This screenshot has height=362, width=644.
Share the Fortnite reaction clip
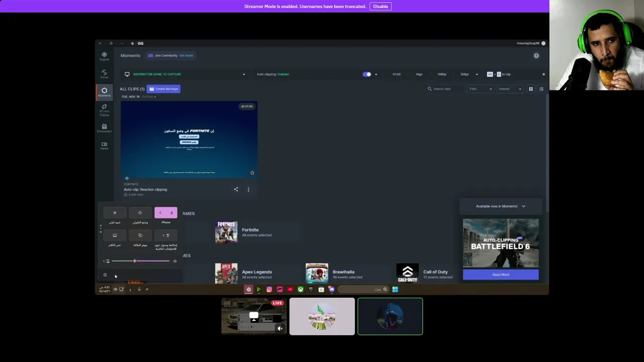click(x=236, y=190)
